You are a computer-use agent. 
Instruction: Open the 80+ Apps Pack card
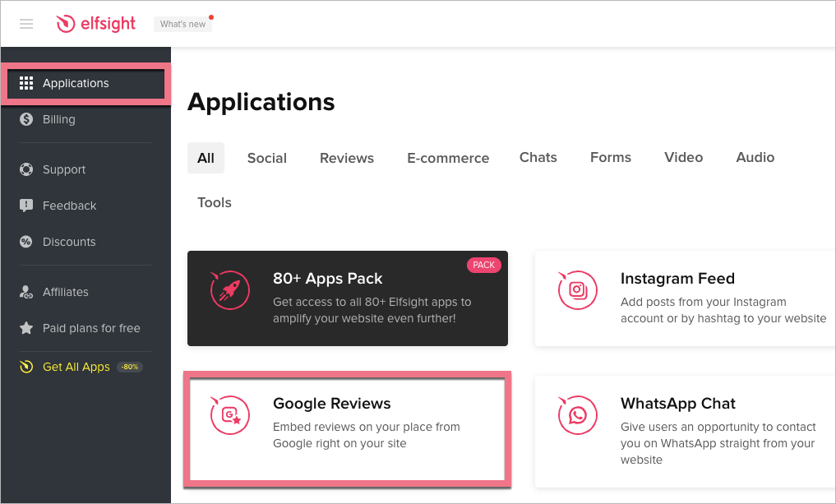tap(347, 298)
